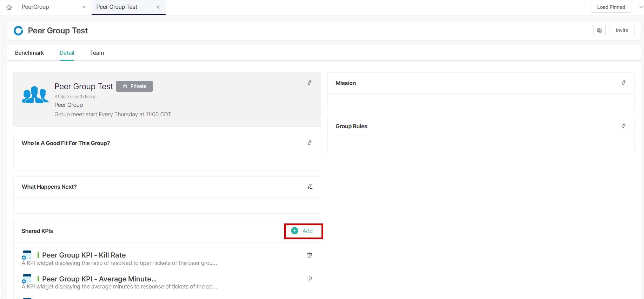The width and height of the screenshot is (644, 299).
Task: Delete the Average Minutes KPI
Action: coord(310,279)
